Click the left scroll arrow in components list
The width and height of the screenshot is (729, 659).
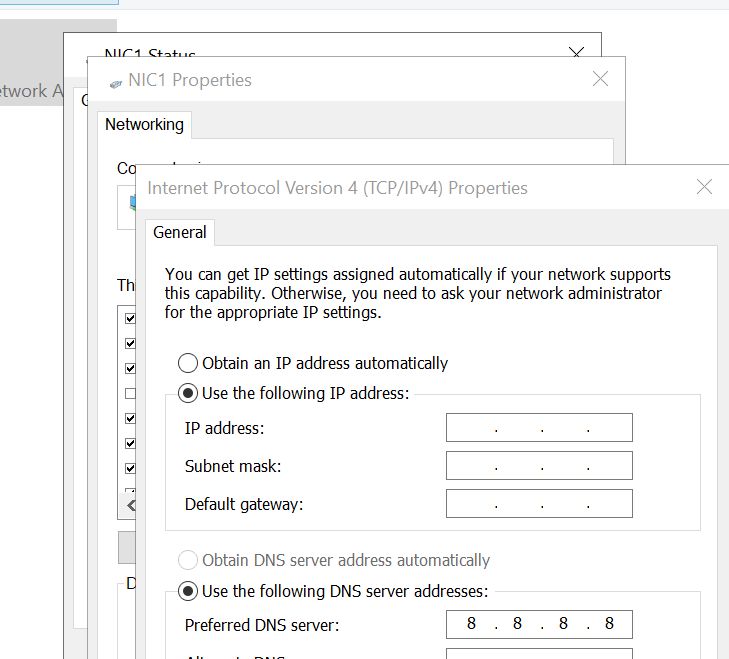click(x=130, y=506)
